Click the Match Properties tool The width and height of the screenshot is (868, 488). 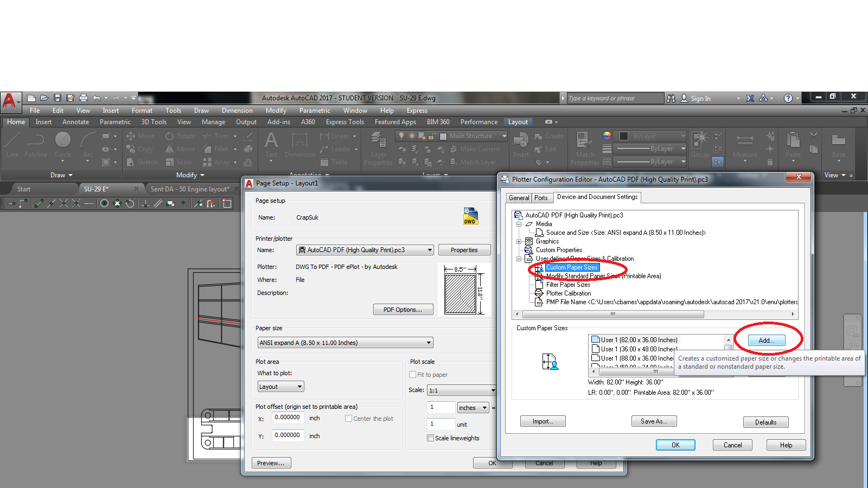point(585,149)
